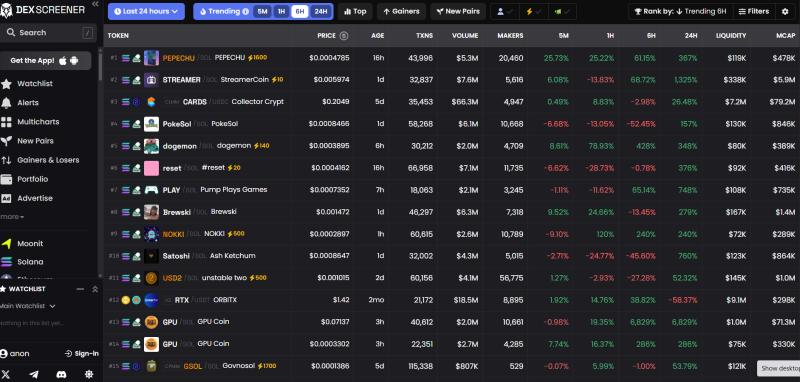Click the Get the App button
The image size is (800, 382).
45,61
